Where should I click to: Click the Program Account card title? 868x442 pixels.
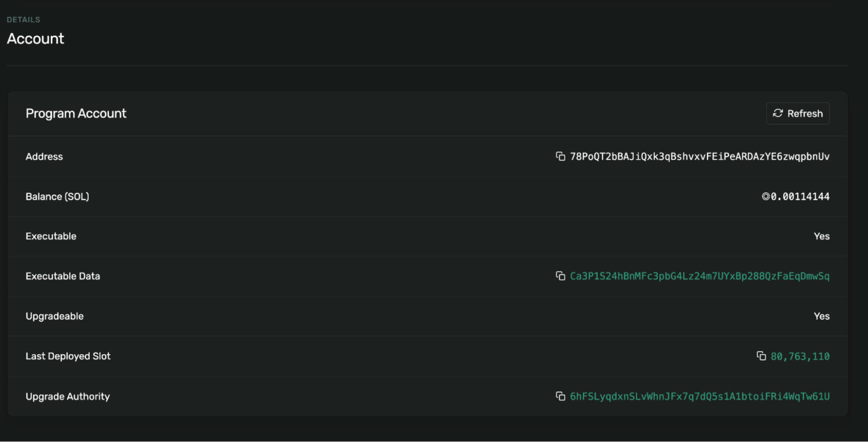pos(76,114)
